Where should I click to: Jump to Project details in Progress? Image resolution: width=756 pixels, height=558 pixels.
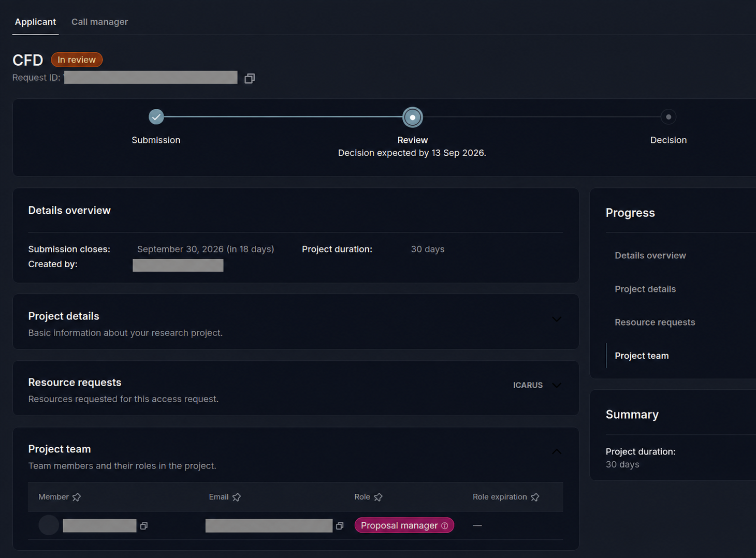point(645,289)
